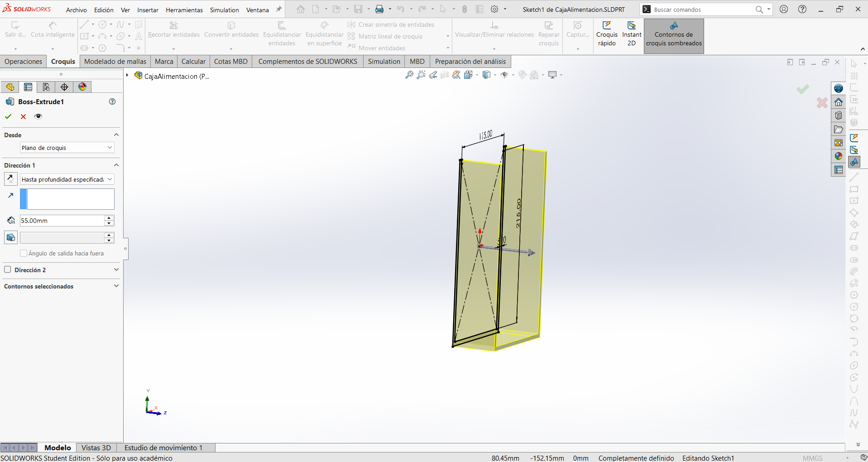Open File Explorer folder task pane icon
Screen dimensions: 868x462
coord(839,129)
